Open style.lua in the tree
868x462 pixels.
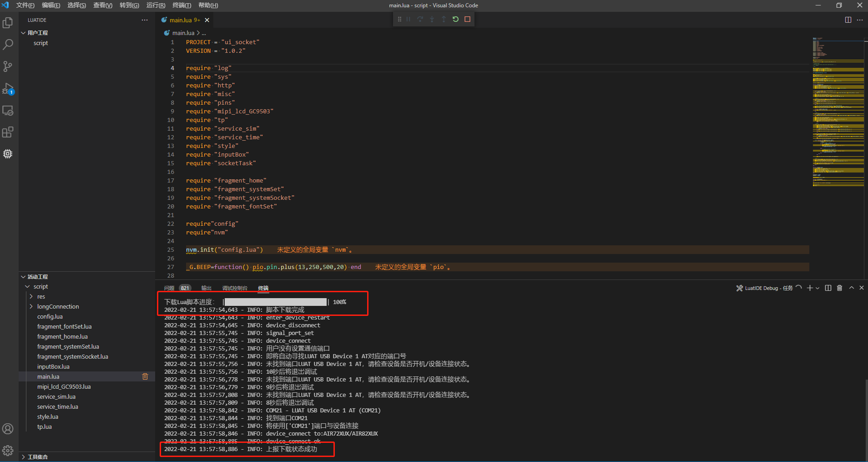click(48, 417)
